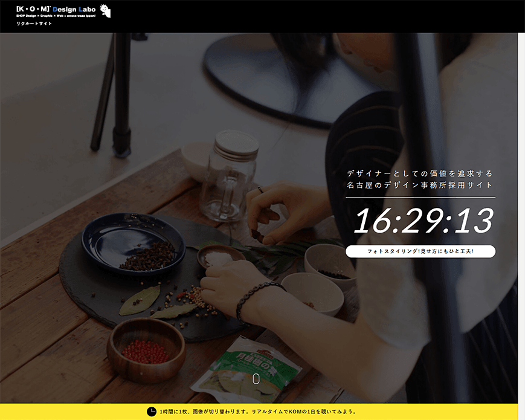Screen dimensions: 525x420
Task: Select the リクルートサイト header label
Action: pos(34,24)
